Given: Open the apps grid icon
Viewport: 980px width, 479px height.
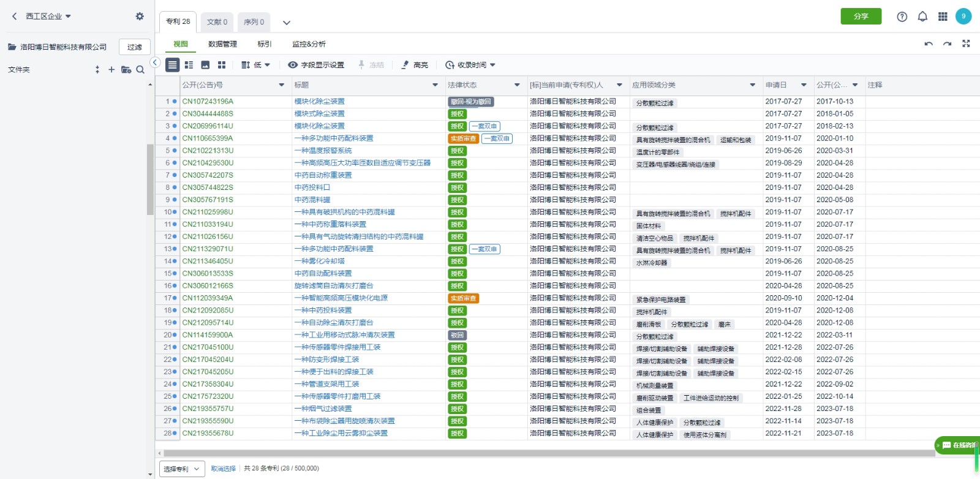Looking at the screenshot, I should [x=943, y=17].
